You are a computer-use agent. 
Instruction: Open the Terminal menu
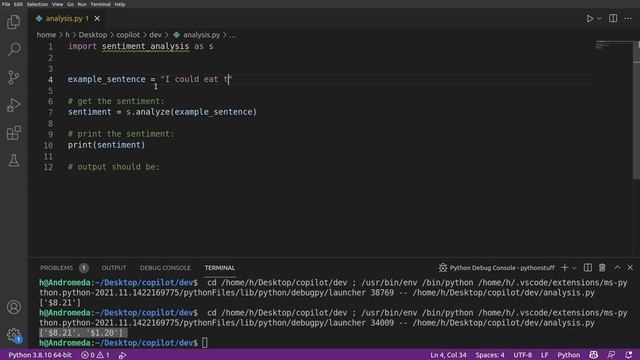[x=100, y=4]
